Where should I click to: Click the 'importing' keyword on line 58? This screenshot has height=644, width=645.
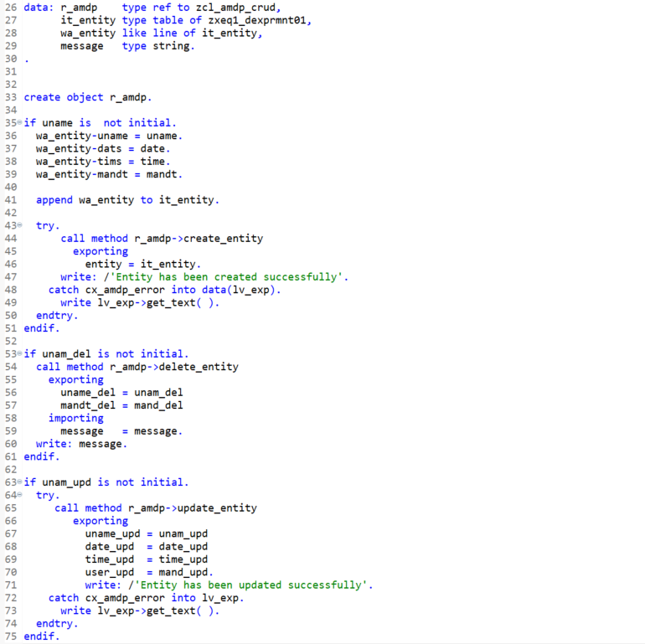click(x=76, y=418)
